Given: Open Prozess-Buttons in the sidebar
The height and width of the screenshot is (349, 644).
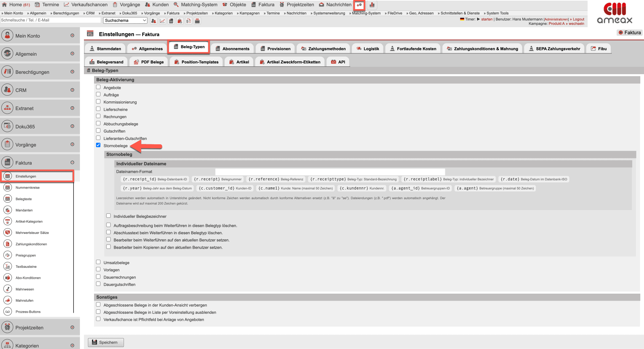Looking at the screenshot, I should (x=28, y=312).
